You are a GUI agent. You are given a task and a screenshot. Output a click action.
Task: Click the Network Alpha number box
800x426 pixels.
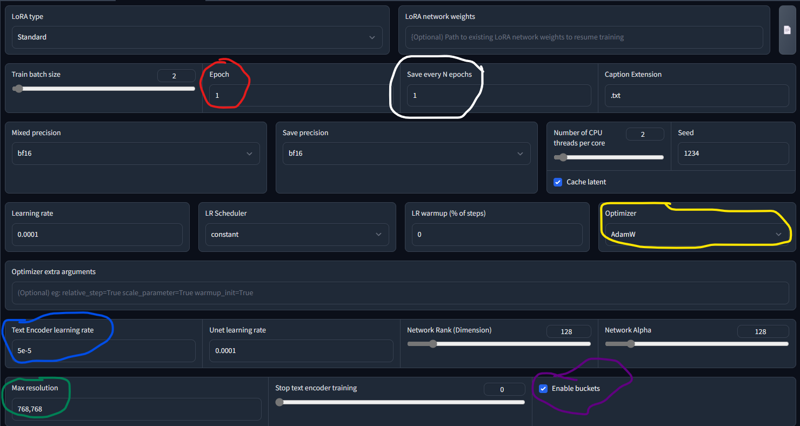tap(763, 332)
